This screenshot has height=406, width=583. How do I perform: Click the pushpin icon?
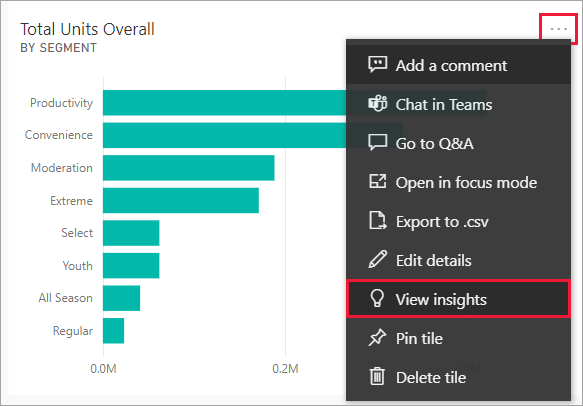[377, 338]
